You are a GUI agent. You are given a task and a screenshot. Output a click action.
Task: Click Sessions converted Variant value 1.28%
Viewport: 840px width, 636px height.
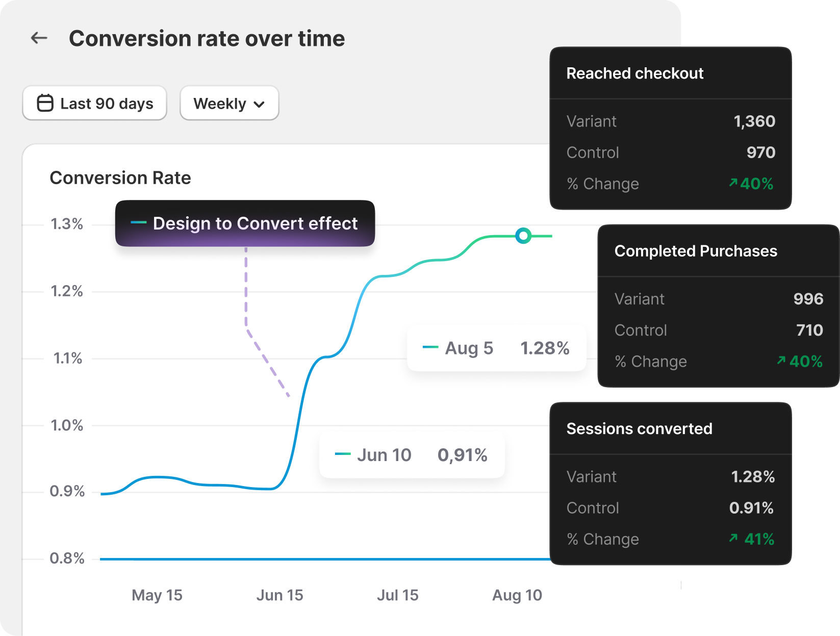pyautogui.click(x=753, y=477)
